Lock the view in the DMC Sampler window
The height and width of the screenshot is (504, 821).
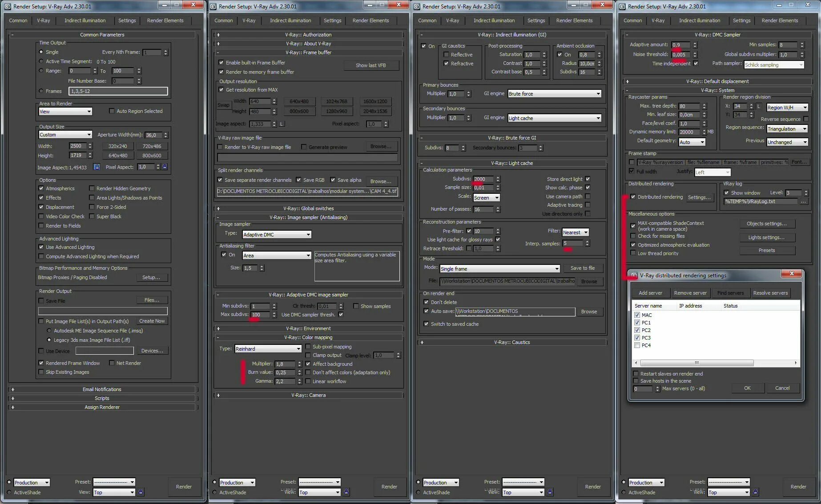pyautogui.click(x=756, y=492)
